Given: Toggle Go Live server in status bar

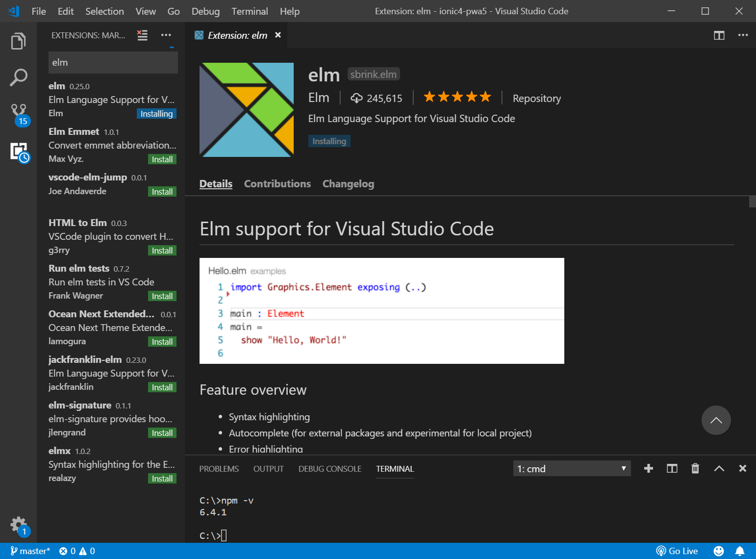Looking at the screenshot, I should (x=677, y=551).
